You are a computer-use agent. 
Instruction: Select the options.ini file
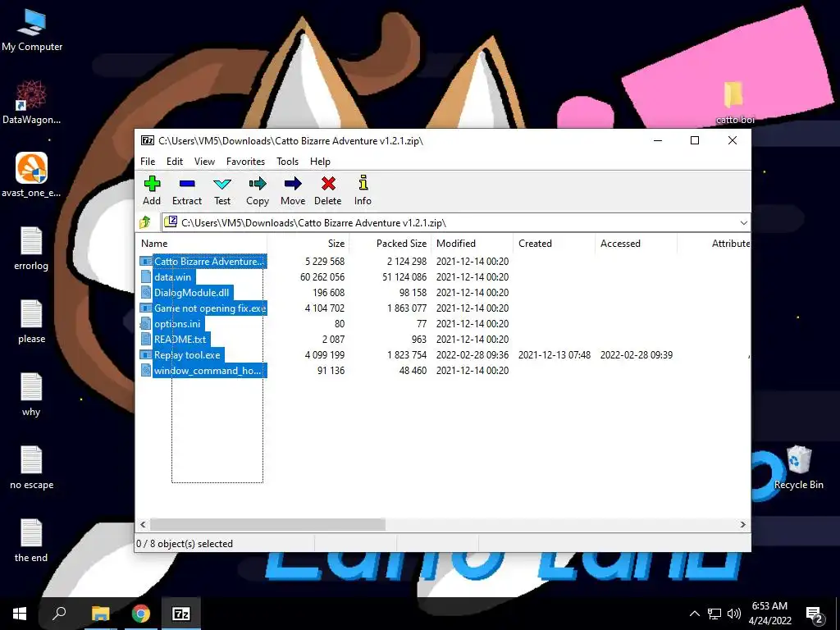pyautogui.click(x=171, y=323)
